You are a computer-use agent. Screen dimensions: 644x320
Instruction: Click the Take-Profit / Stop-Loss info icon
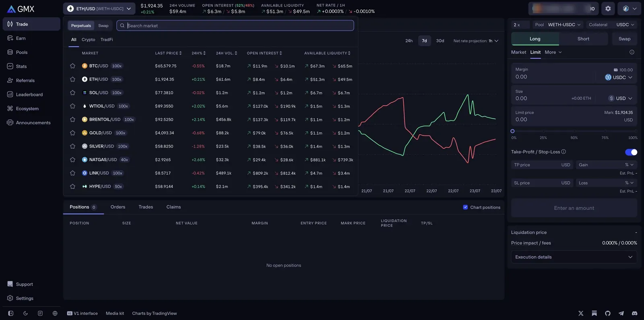[563, 152]
